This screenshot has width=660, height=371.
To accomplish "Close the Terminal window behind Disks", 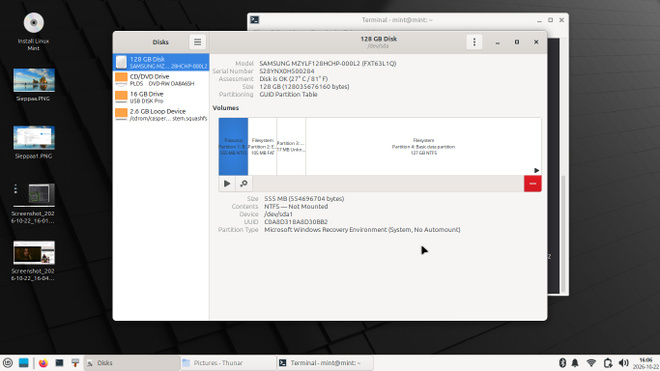I will tap(562, 20).
